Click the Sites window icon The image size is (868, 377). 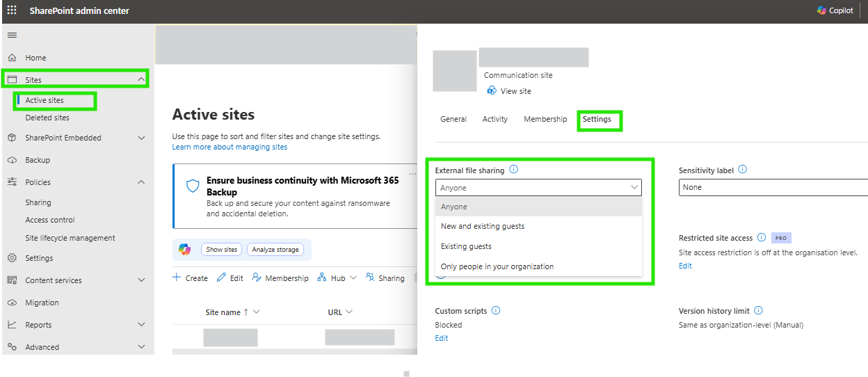point(12,80)
